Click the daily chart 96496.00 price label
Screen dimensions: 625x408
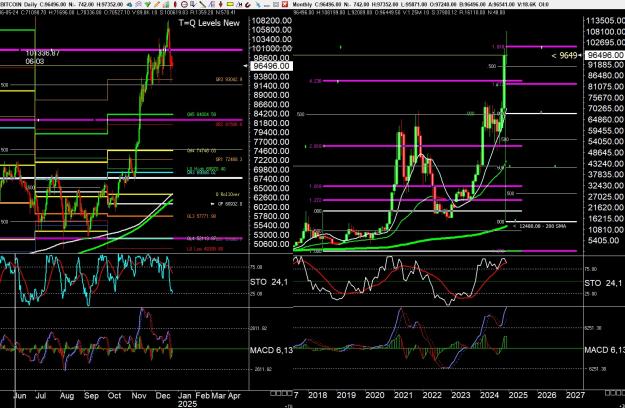[x=271, y=66]
